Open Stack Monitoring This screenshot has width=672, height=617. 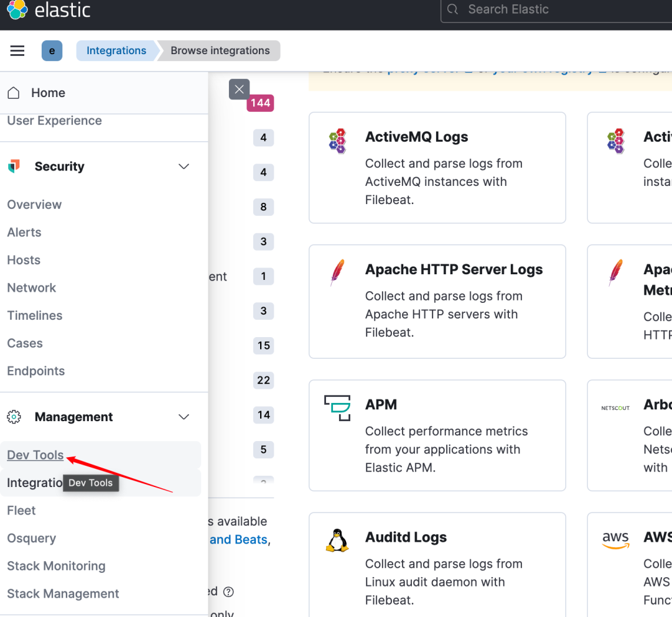[x=56, y=566]
